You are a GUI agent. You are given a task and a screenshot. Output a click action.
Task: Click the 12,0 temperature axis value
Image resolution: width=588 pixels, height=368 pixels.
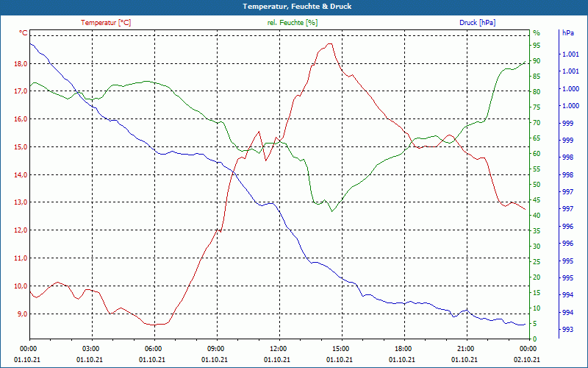click(x=21, y=230)
